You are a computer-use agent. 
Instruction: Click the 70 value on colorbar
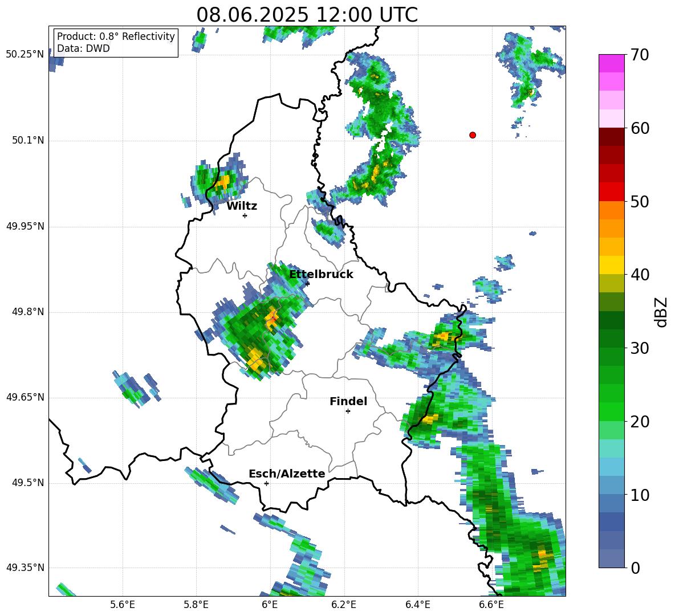640,55
